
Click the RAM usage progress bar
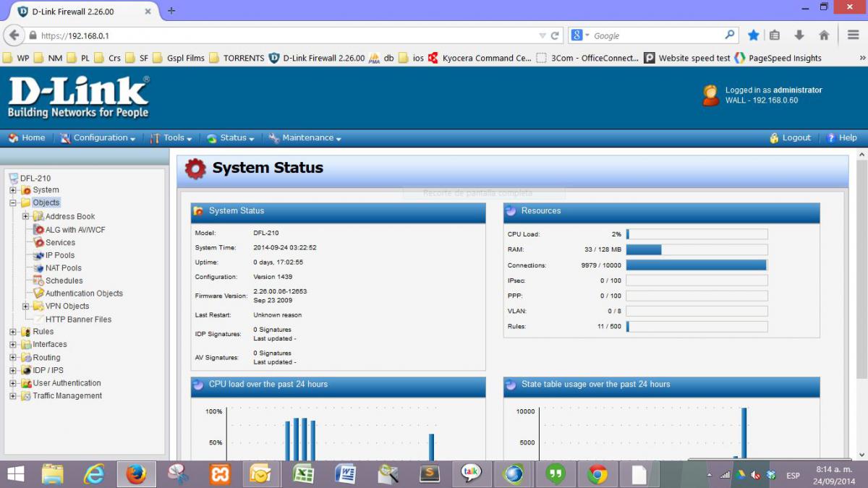coord(697,249)
